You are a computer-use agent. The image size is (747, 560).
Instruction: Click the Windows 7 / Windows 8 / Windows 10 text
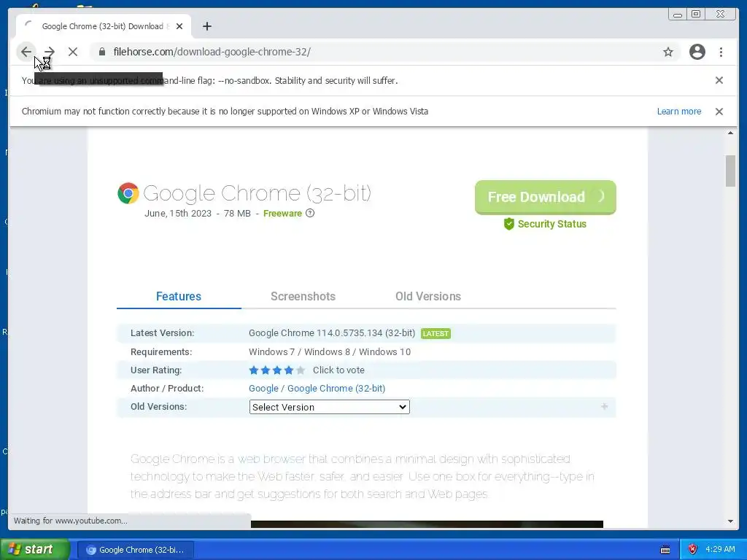pyautogui.click(x=330, y=352)
